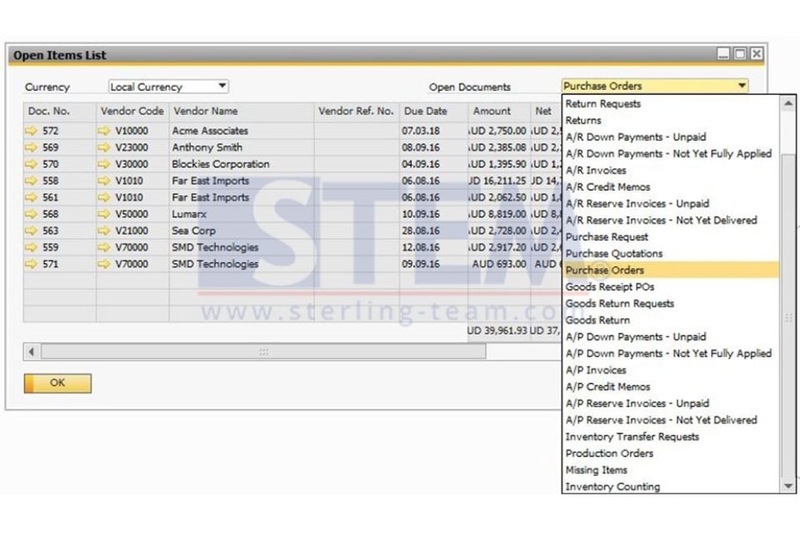Viewport: 800px width, 533px height.
Task: Click the OK button
Action: point(58,383)
